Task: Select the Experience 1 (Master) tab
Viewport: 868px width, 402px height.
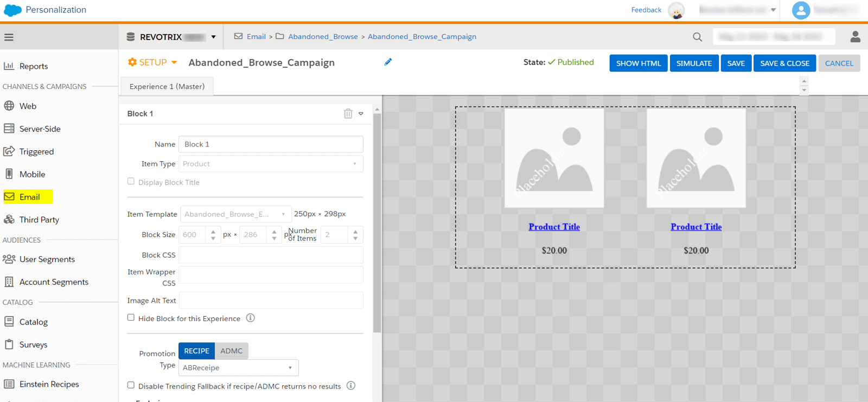Action: pos(167,86)
